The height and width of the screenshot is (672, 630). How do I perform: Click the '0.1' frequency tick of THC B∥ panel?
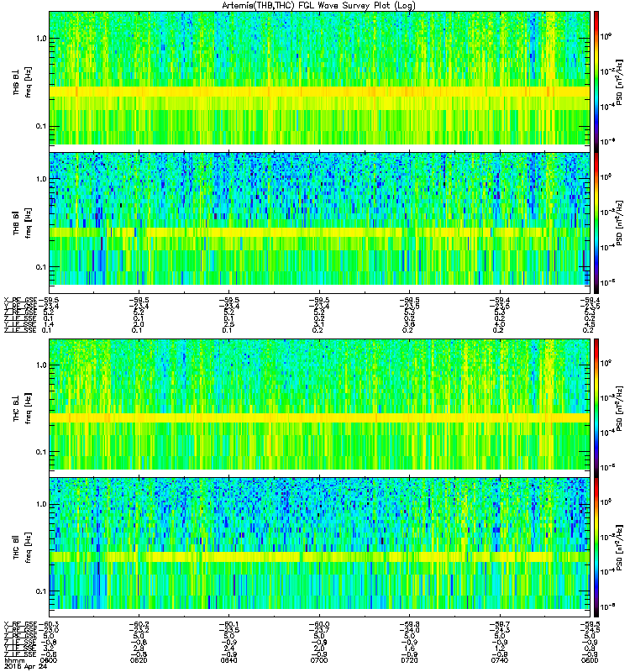click(41, 591)
